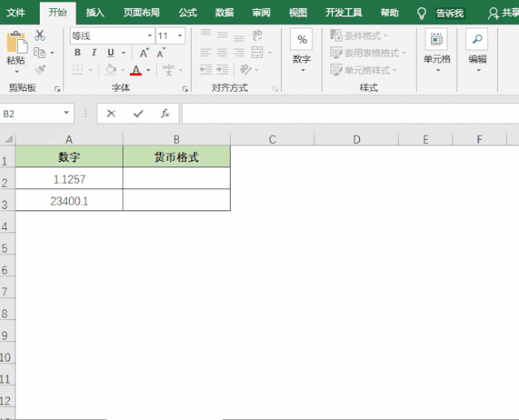This screenshot has height=420, width=519.
Task: Open the font size 11 dropdown
Action: click(x=179, y=36)
